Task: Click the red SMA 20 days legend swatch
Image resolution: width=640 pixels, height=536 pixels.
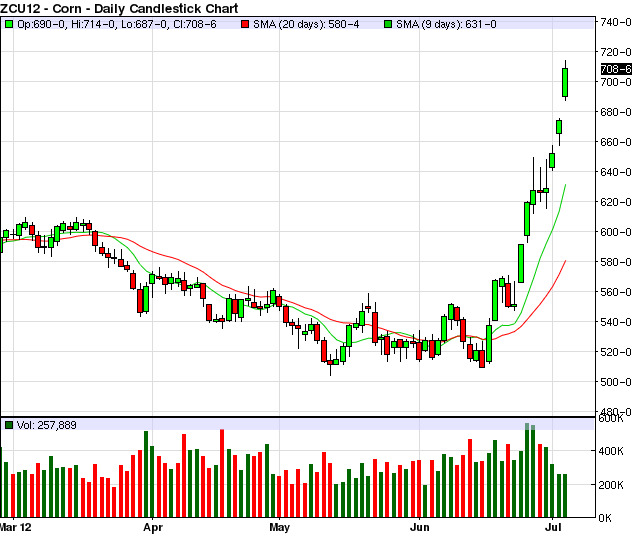Action: point(245,24)
